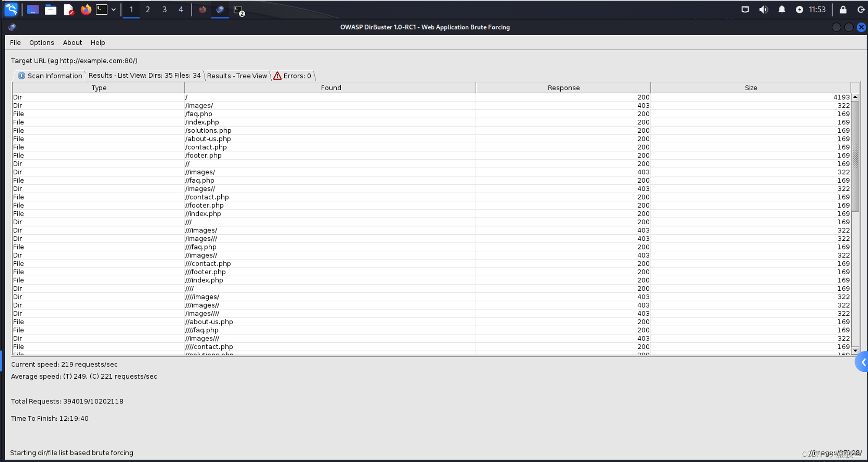
Task: Select the /faq.php row
Action: pos(431,114)
